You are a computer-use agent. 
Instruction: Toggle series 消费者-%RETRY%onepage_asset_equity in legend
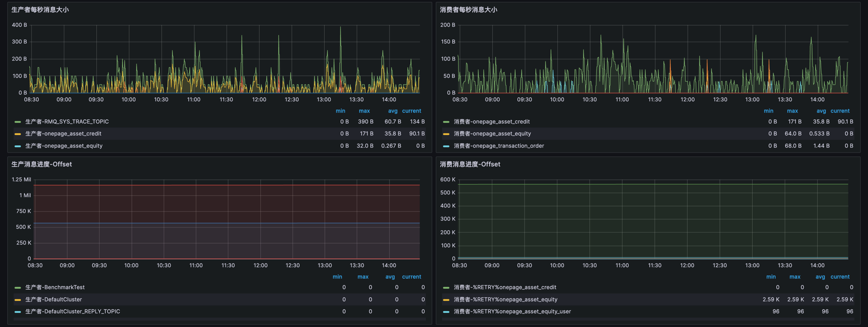pos(505,299)
